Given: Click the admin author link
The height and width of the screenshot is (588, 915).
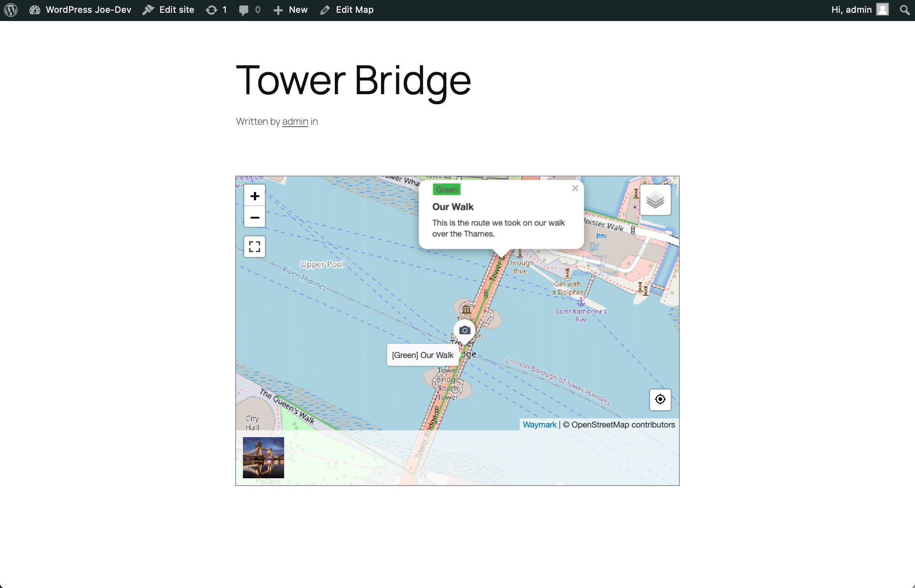Looking at the screenshot, I should click(295, 122).
